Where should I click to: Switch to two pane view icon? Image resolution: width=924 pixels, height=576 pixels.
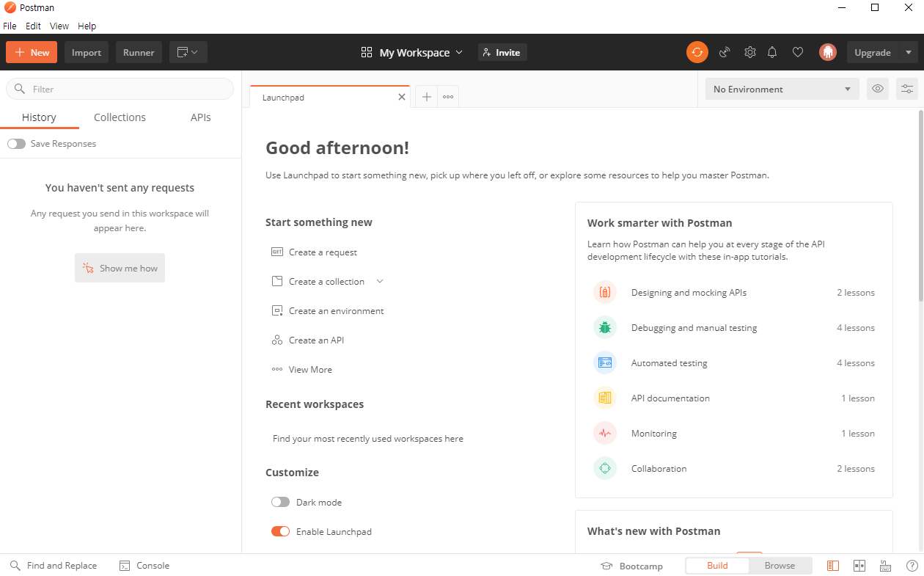tap(859, 566)
